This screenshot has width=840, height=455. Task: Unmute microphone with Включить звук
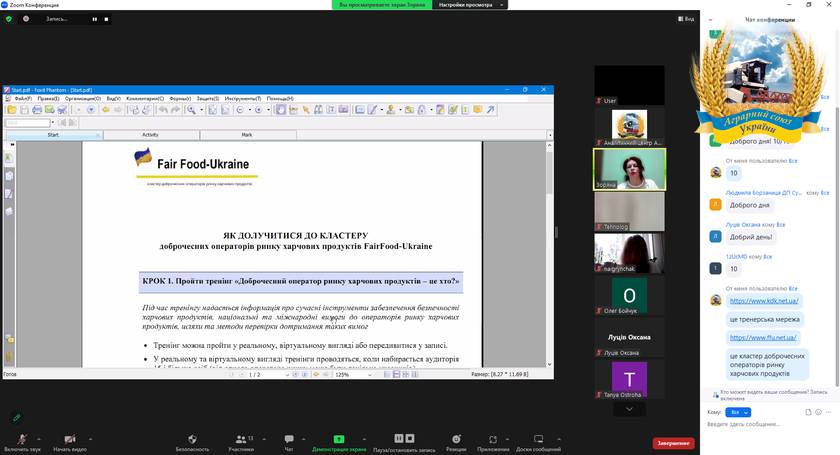click(x=21, y=442)
